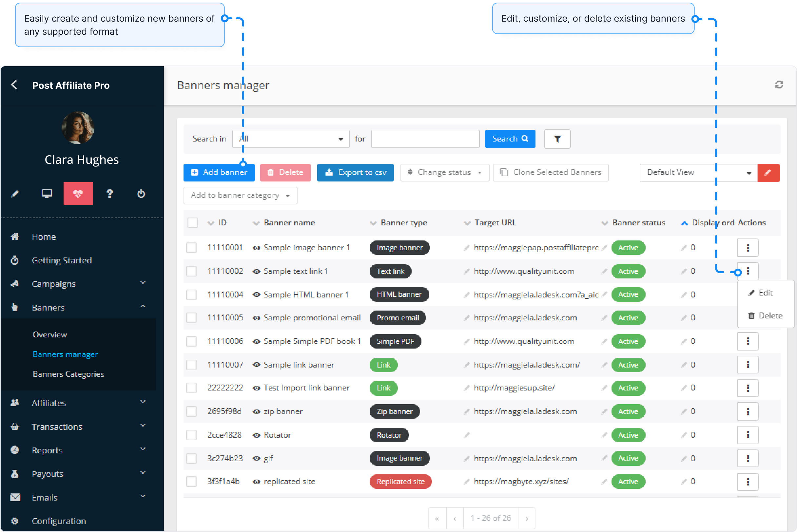
Task: Open the filter icon next to Search button
Action: pos(557,139)
